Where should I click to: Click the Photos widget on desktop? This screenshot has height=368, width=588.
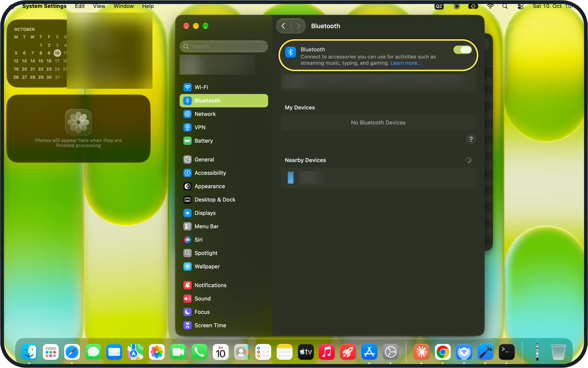(78, 128)
